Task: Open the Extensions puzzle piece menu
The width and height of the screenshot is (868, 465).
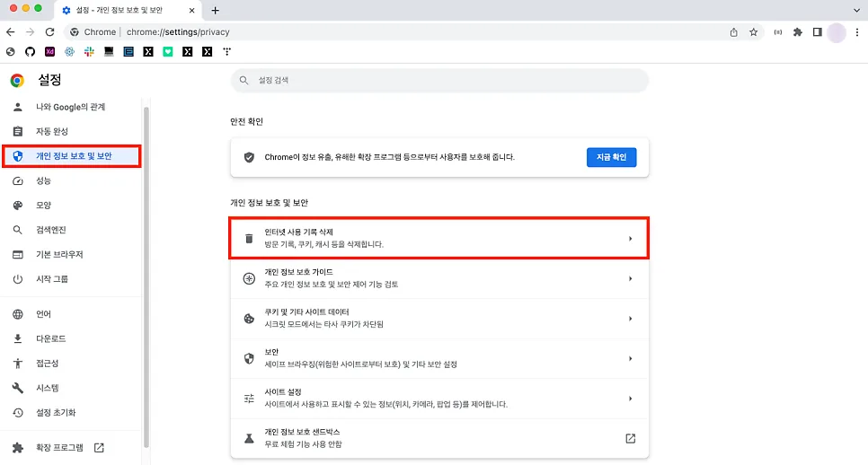Action: pos(798,32)
